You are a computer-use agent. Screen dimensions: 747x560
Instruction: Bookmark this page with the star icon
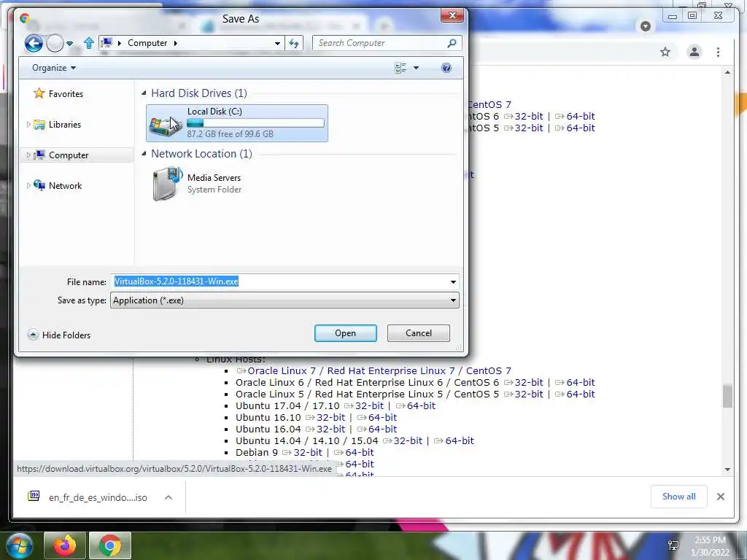[665, 52]
